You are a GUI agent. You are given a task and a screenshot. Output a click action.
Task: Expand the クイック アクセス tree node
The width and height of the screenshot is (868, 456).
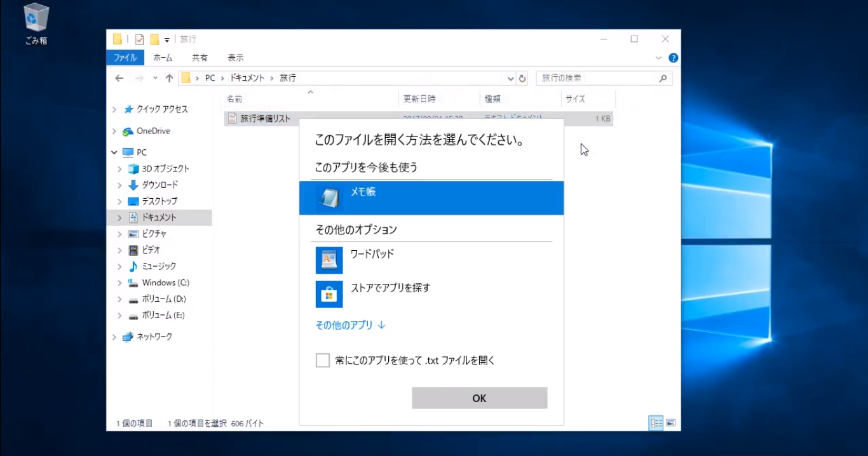[114, 109]
